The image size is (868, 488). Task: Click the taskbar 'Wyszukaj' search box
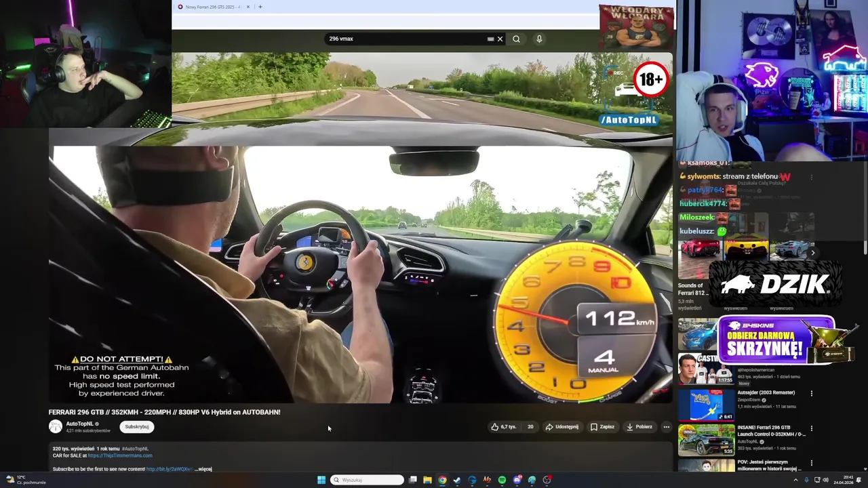click(367, 480)
